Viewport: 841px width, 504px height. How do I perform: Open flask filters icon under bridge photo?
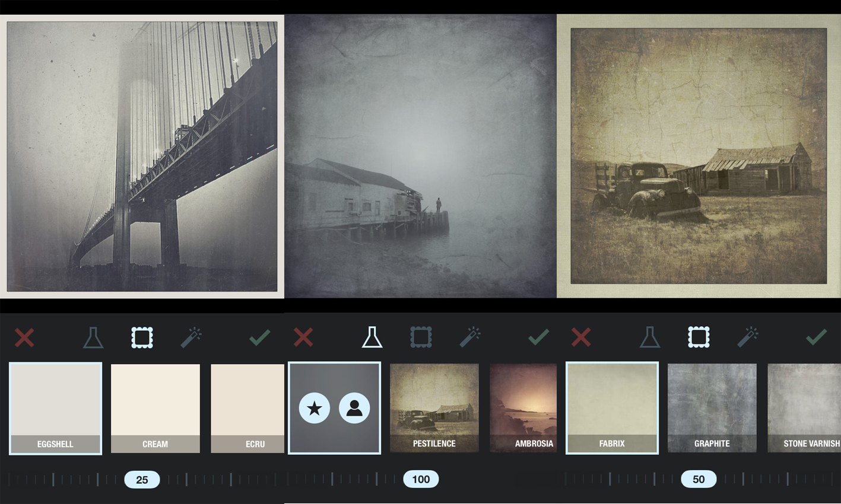click(93, 337)
